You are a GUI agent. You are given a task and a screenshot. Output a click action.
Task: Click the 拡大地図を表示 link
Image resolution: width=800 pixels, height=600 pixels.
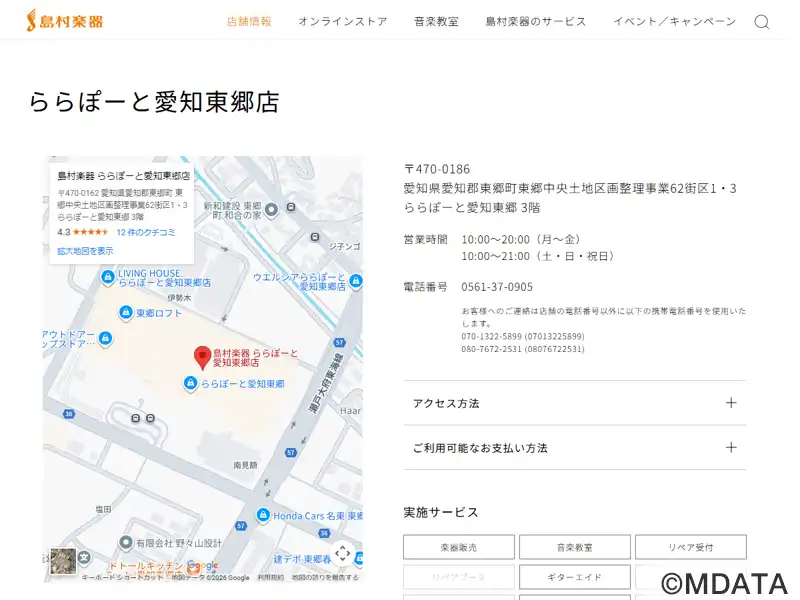click(85, 251)
